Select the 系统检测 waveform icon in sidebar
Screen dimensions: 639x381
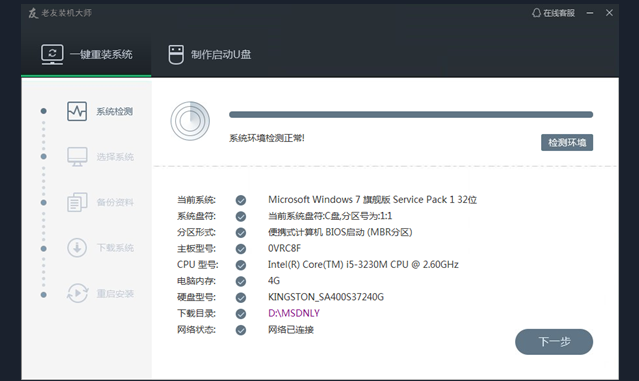pyautogui.click(x=77, y=111)
